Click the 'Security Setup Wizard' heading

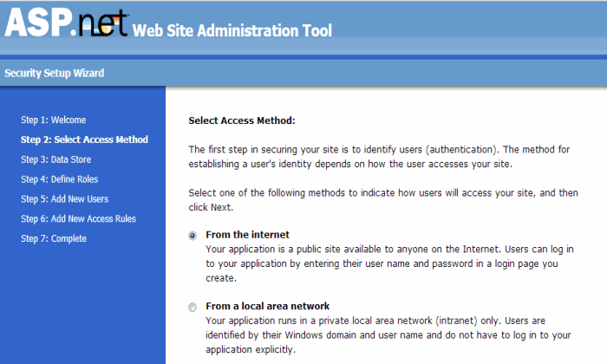click(x=54, y=73)
